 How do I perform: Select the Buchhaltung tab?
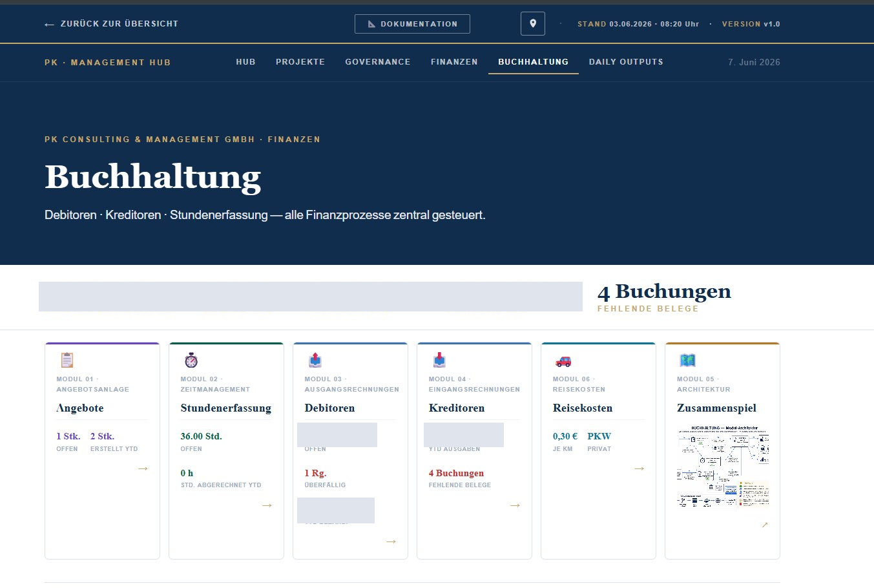(534, 62)
